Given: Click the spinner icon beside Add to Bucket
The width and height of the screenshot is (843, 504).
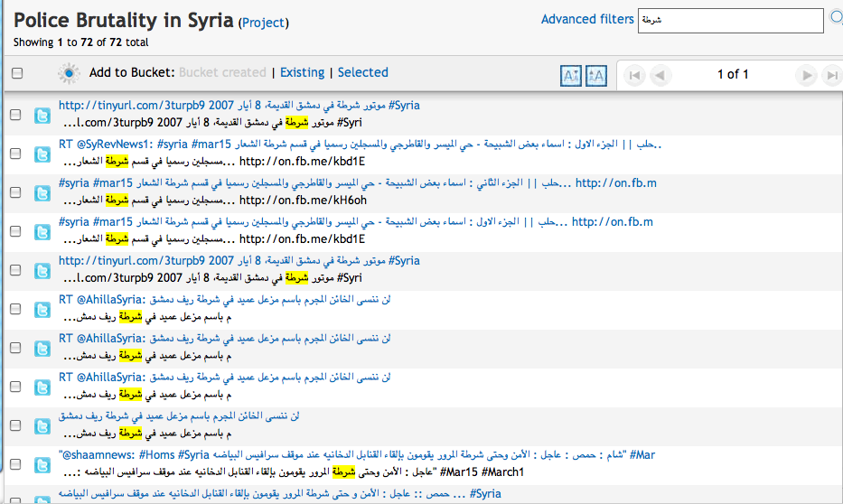Looking at the screenshot, I should pos(69,73).
